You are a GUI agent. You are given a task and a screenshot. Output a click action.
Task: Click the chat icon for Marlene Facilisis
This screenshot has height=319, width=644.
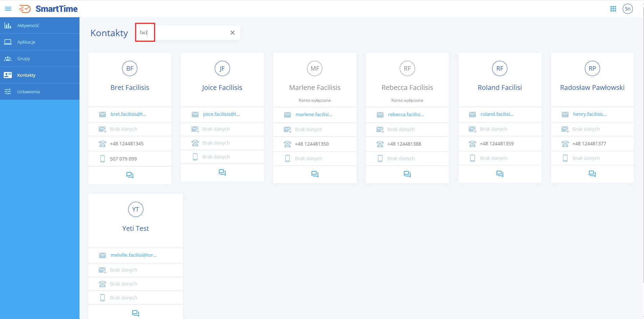(x=315, y=174)
